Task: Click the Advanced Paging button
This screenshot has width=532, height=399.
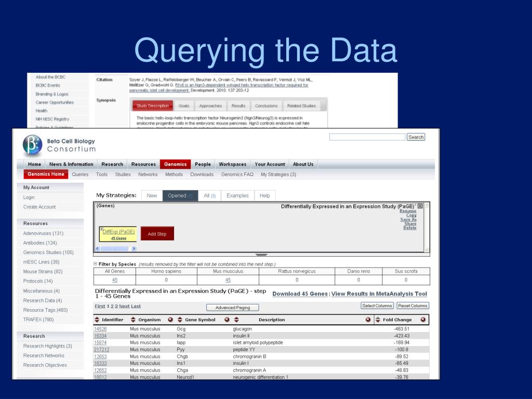Action: click(x=233, y=308)
